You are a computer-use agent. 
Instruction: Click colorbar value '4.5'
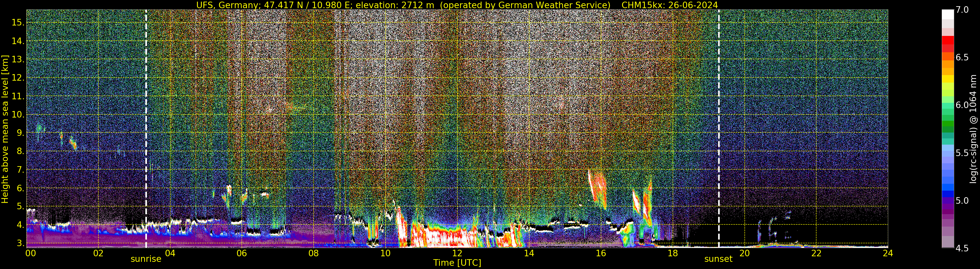pyautogui.click(x=962, y=248)
